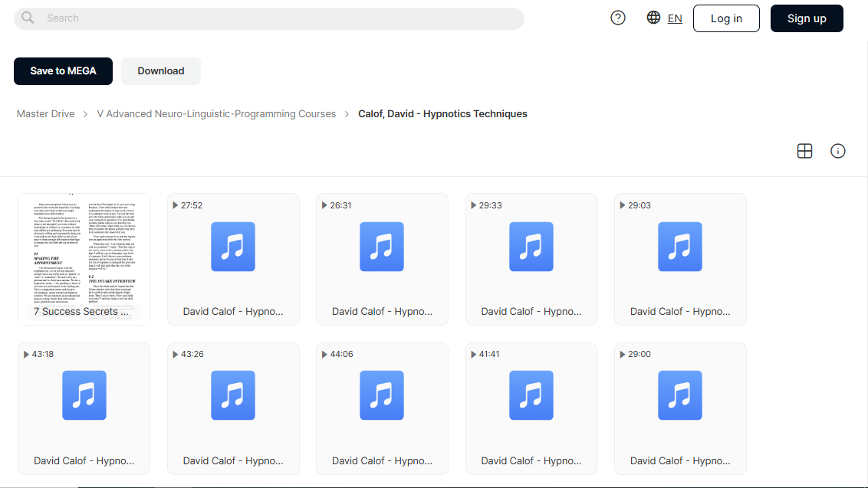Screen dimensions: 868x488
Task: Select file name under the 43:18 track
Action: (x=84, y=461)
